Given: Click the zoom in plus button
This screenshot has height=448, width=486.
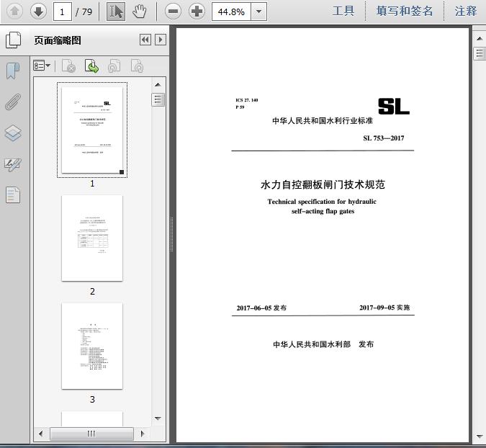Looking at the screenshot, I should tap(197, 11).
